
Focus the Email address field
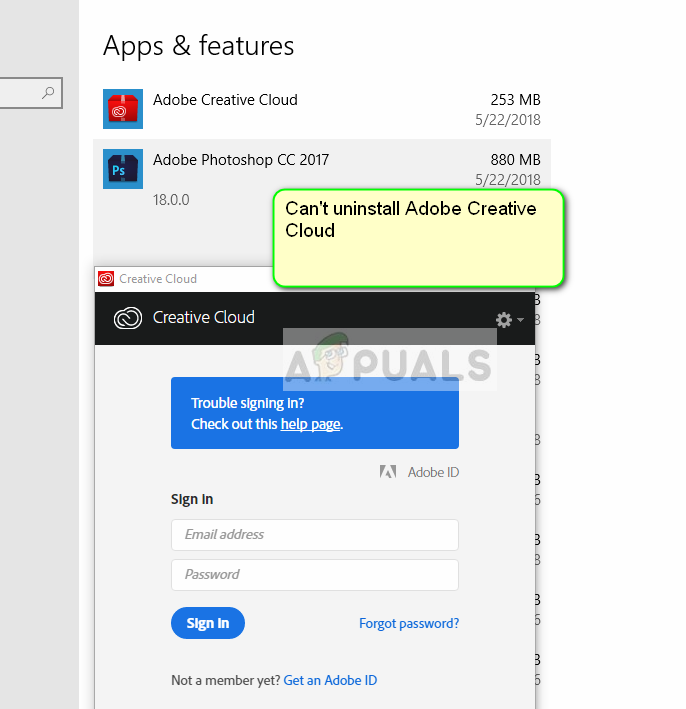[x=314, y=535]
